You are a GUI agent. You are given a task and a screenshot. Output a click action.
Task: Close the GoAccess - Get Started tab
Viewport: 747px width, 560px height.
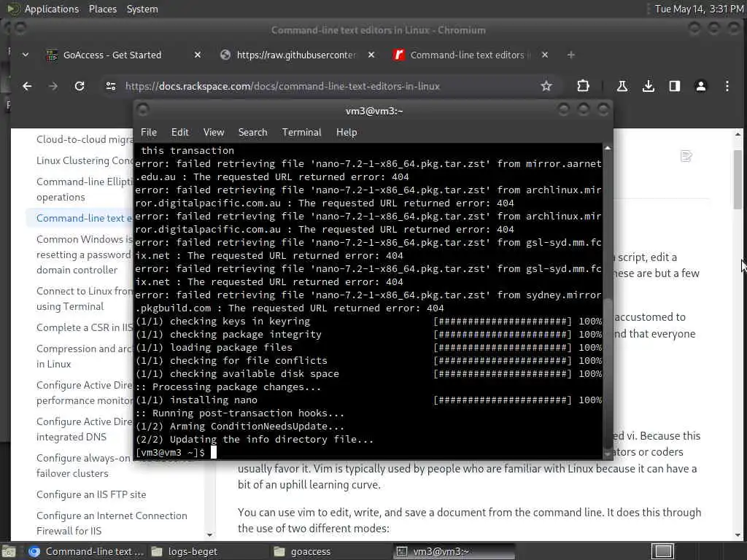(x=198, y=55)
